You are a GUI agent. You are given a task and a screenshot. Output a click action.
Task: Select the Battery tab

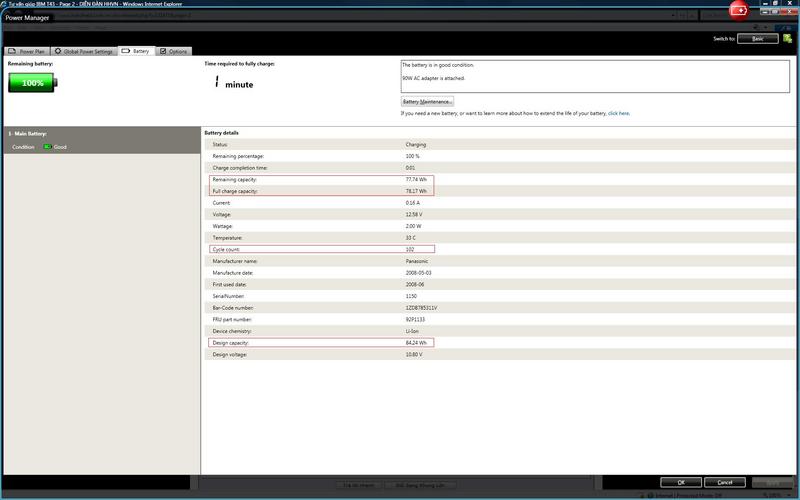(x=136, y=51)
